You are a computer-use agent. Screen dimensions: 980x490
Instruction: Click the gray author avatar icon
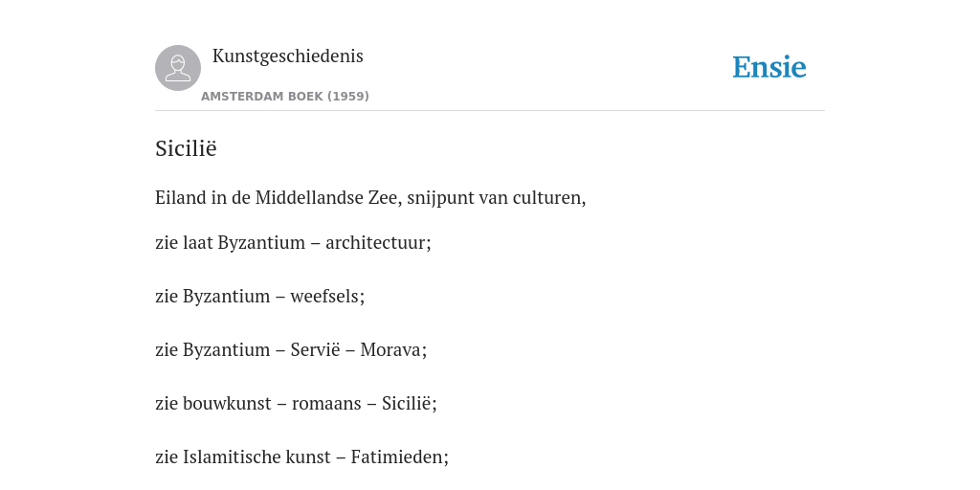[178, 68]
